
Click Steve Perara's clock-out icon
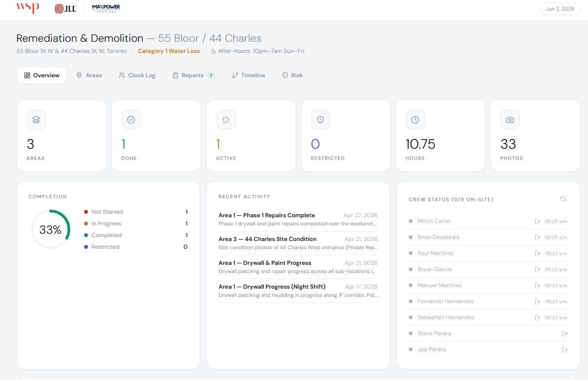coord(565,333)
